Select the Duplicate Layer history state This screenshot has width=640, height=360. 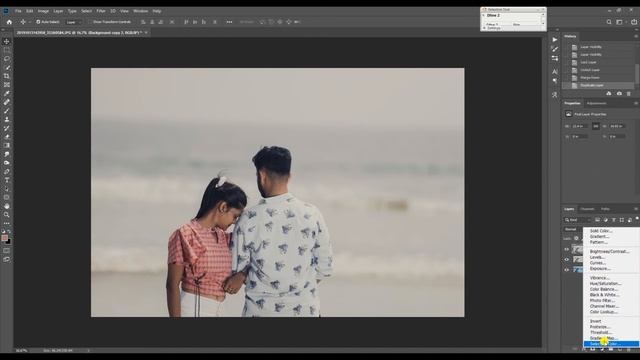pyautogui.click(x=598, y=85)
